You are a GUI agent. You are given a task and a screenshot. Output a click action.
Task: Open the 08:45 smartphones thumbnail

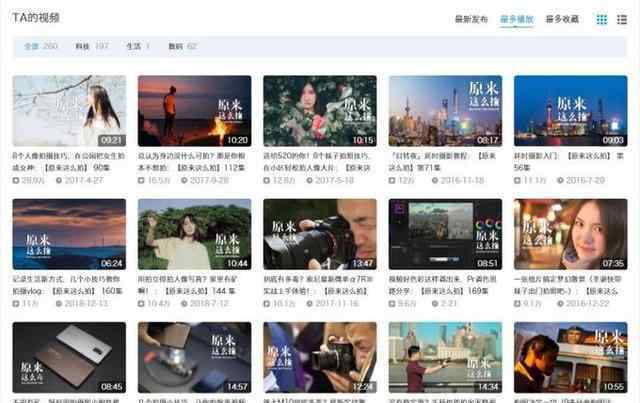click(x=69, y=358)
